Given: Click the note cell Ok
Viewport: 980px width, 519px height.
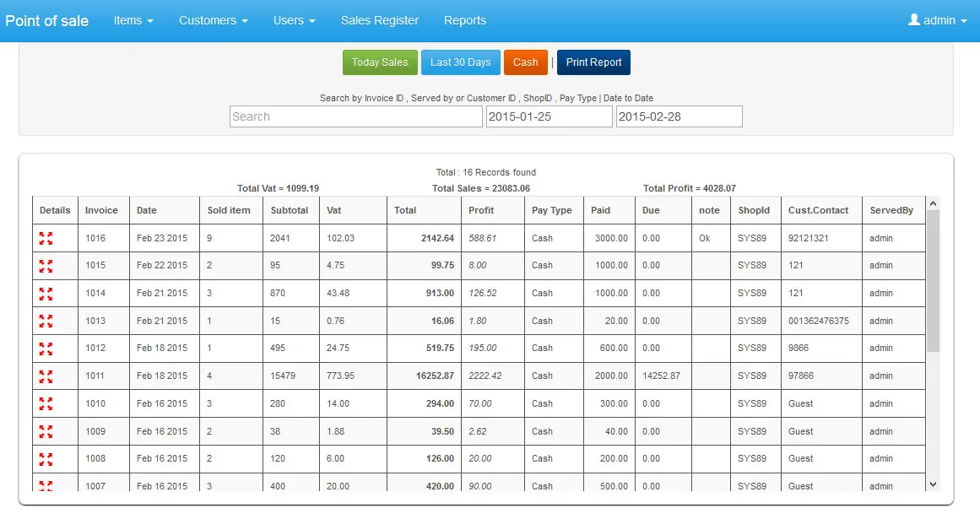Looking at the screenshot, I should pyautogui.click(x=704, y=238).
